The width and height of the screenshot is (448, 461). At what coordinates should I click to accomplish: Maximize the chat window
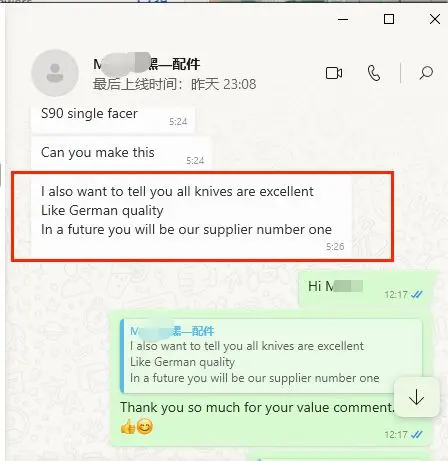[x=389, y=19]
